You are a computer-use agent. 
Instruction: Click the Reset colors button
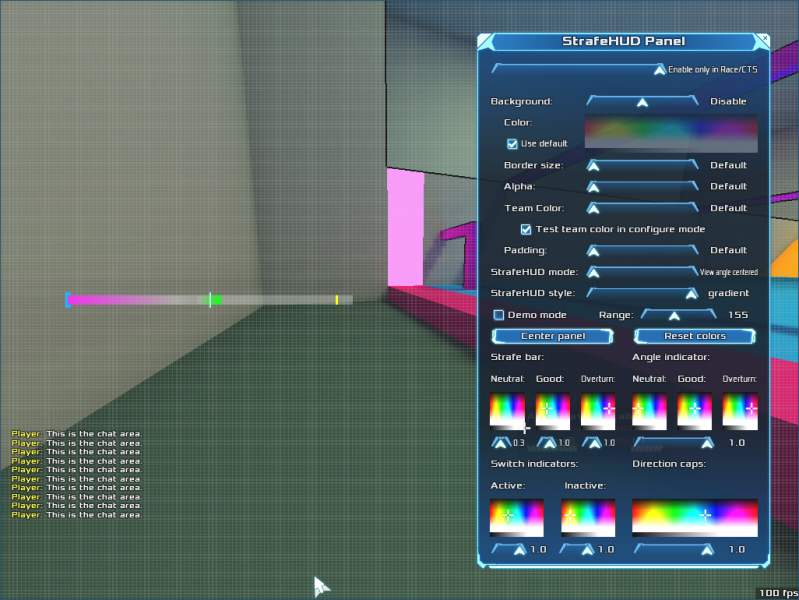tap(695, 336)
